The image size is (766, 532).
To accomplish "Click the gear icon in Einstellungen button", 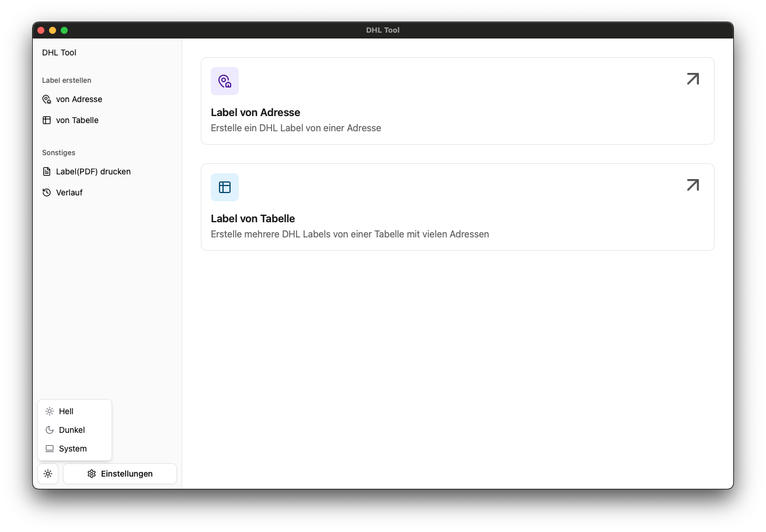I will 92,474.
